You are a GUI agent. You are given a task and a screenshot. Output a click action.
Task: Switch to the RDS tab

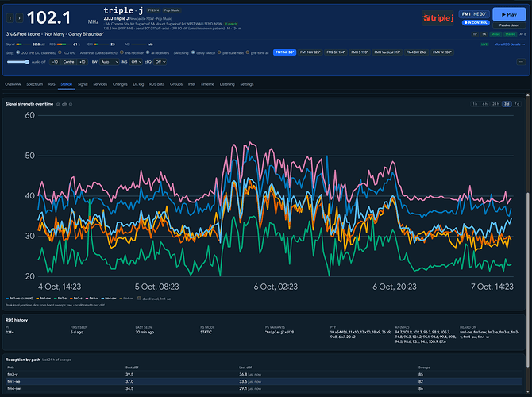point(52,84)
